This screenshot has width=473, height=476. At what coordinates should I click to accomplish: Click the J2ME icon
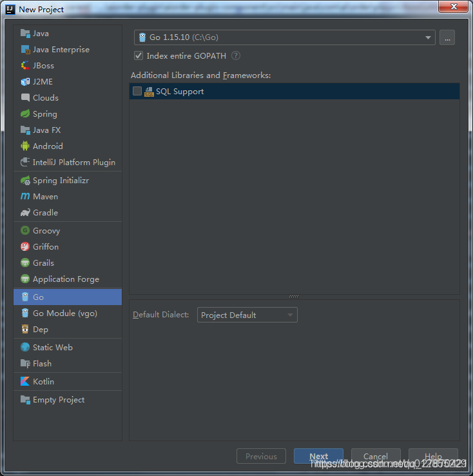pos(25,82)
